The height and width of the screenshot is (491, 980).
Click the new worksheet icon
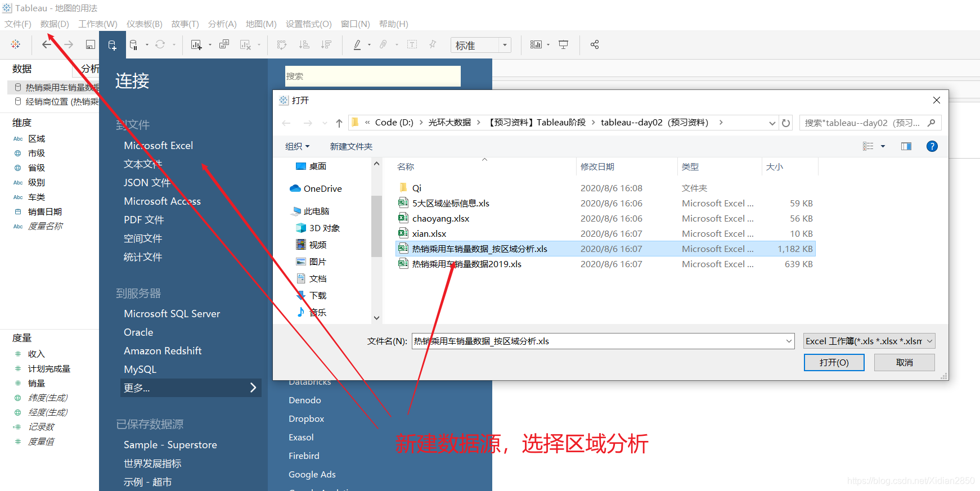[x=196, y=44]
